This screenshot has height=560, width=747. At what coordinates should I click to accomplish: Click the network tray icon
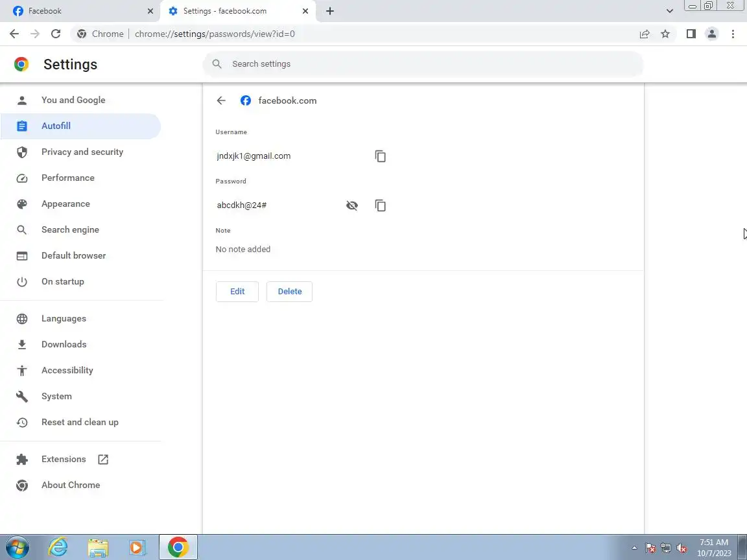point(666,548)
